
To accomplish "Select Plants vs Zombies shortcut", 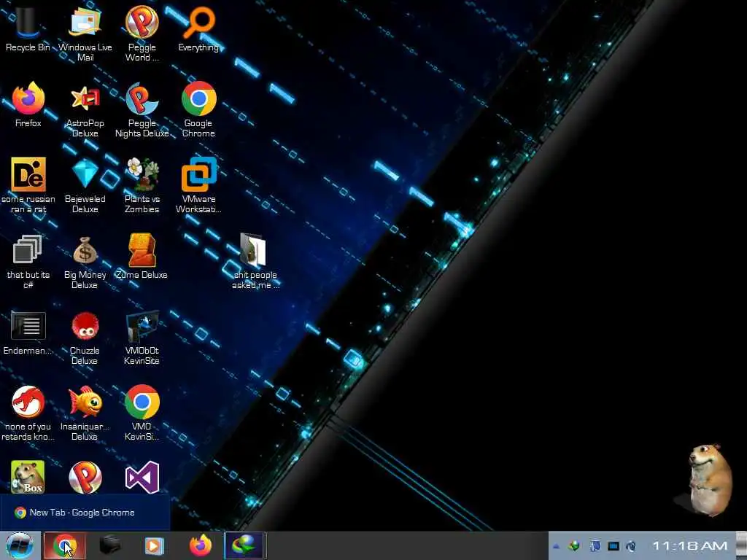I will tap(142, 184).
